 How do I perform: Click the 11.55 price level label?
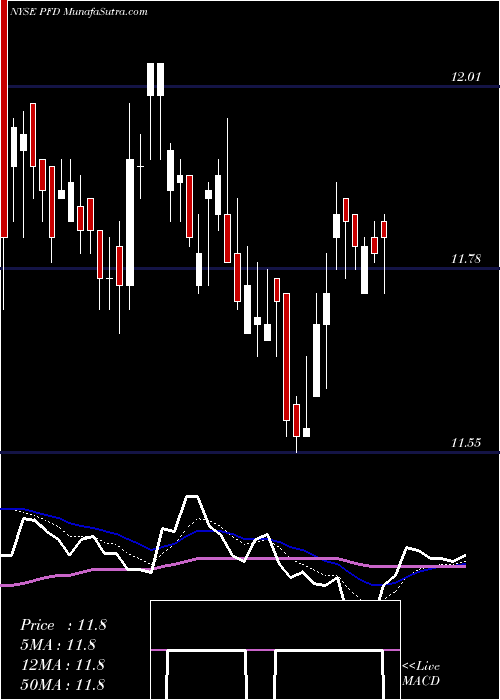tap(466, 443)
